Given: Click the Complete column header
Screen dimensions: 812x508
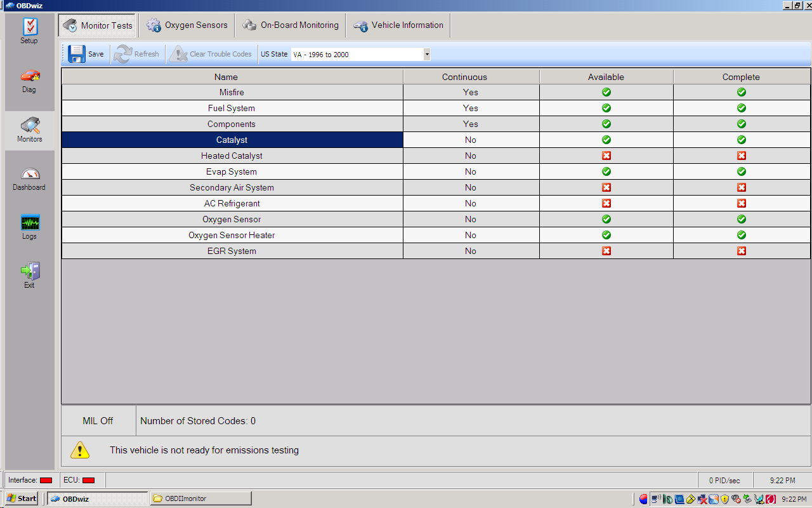Looking at the screenshot, I should tap(740, 77).
